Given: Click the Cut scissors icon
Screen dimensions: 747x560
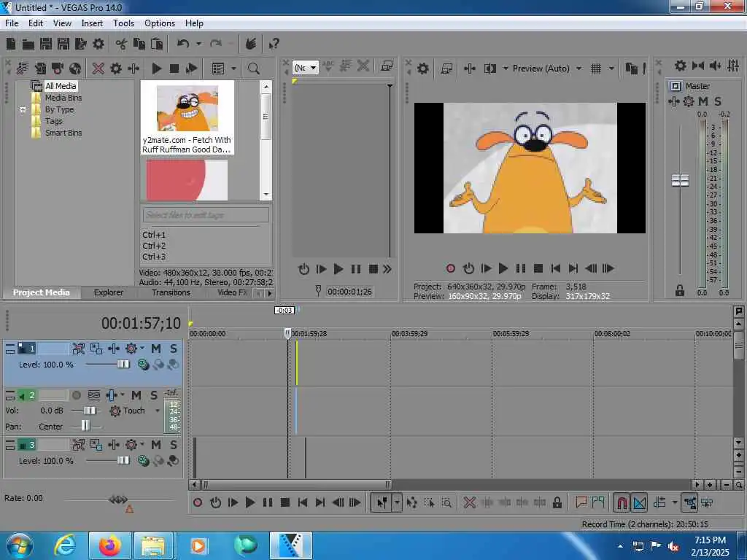Looking at the screenshot, I should tap(121, 44).
